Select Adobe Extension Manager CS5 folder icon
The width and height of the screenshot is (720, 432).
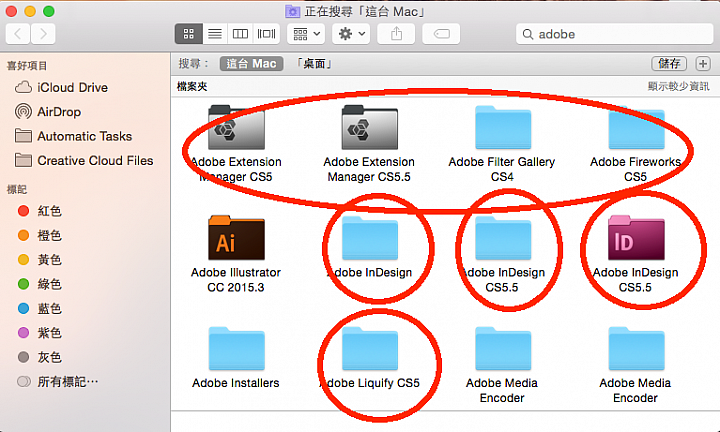point(236,128)
